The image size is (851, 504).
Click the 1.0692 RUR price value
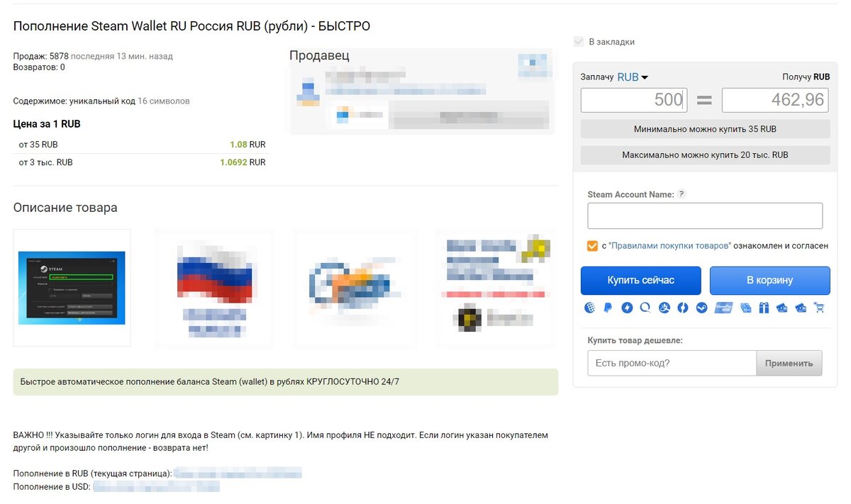243,162
